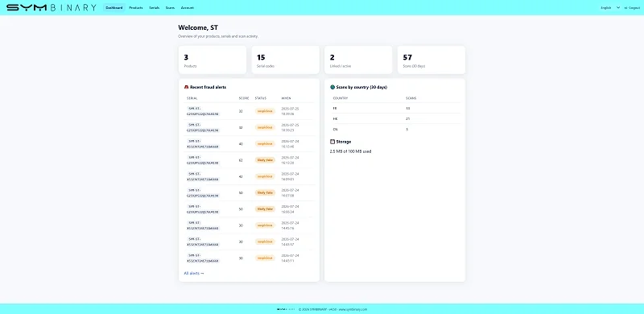The image size is (644, 314).
Task: Click the SERIAL column header
Action: pos(192,98)
